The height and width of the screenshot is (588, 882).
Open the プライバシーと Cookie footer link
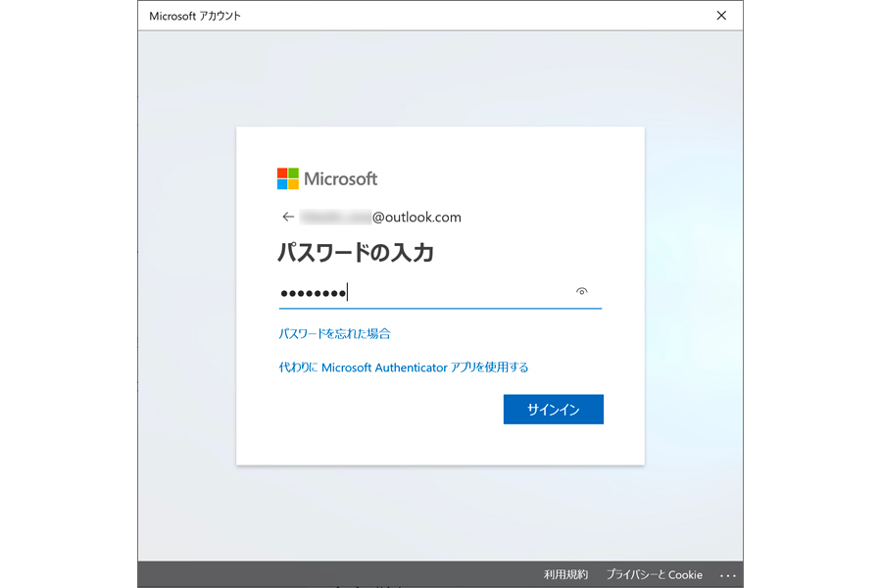tap(654, 575)
